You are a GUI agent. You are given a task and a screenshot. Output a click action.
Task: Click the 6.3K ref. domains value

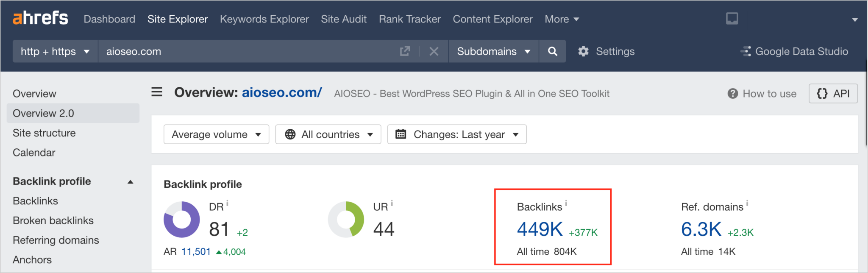click(701, 229)
